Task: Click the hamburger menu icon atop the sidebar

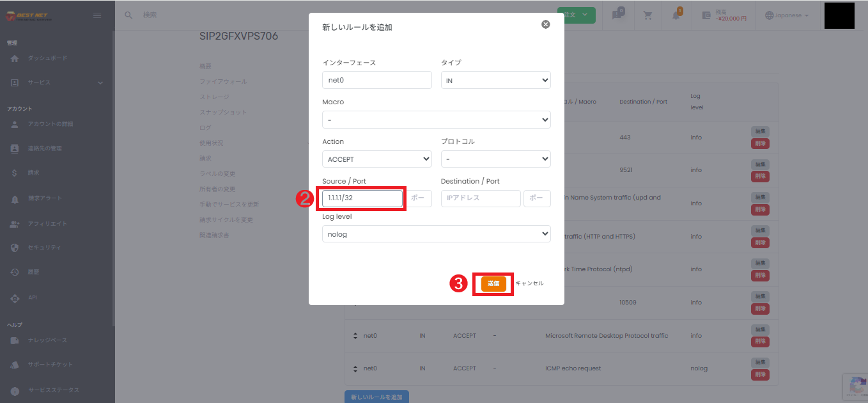Action: click(x=98, y=16)
